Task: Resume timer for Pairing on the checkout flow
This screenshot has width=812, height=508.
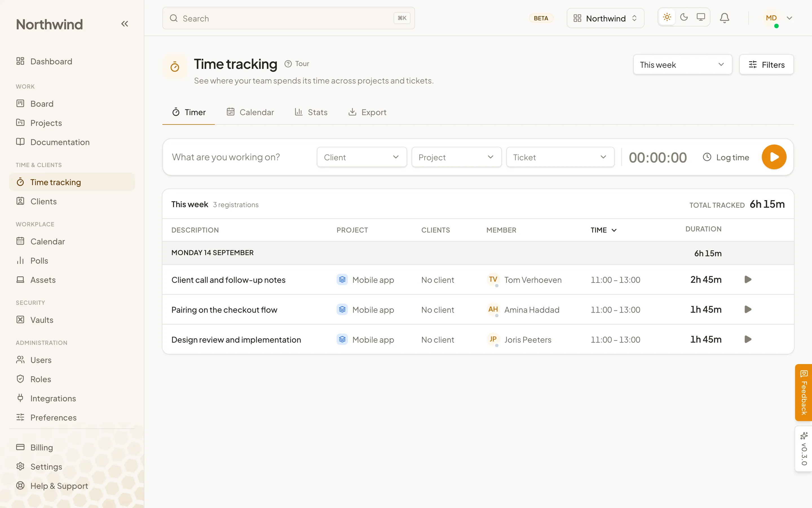Action: [748, 309]
